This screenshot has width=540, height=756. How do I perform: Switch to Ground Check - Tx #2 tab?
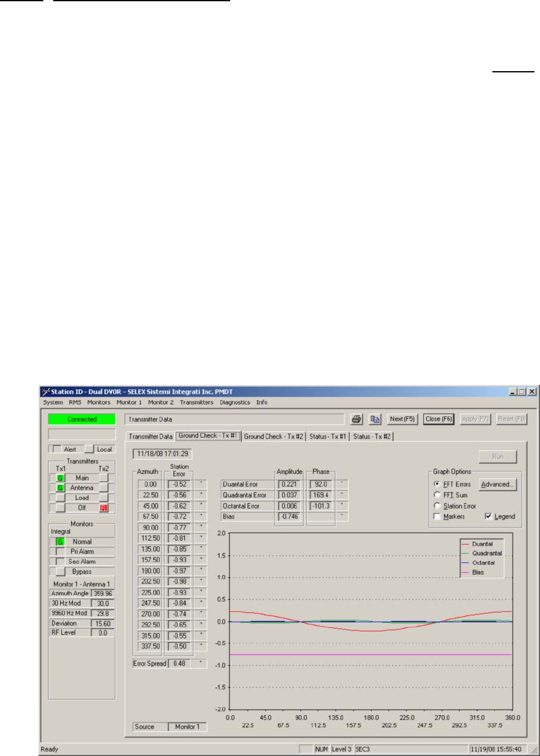tap(274, 437)
